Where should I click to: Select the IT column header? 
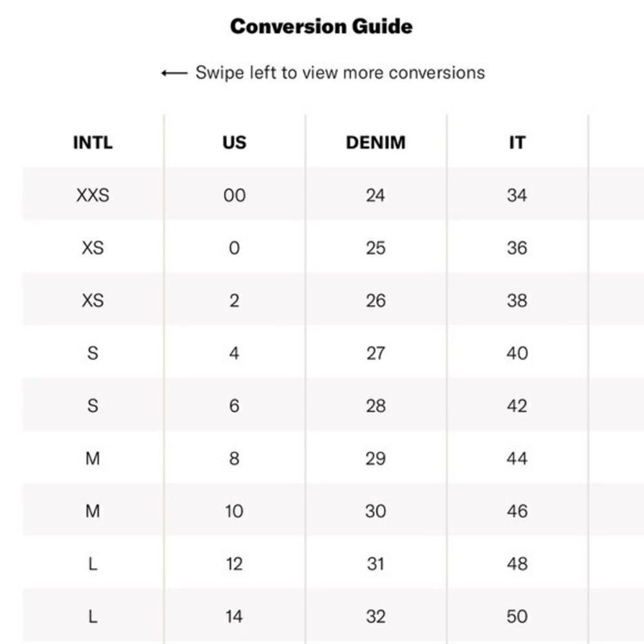[517, 142]
